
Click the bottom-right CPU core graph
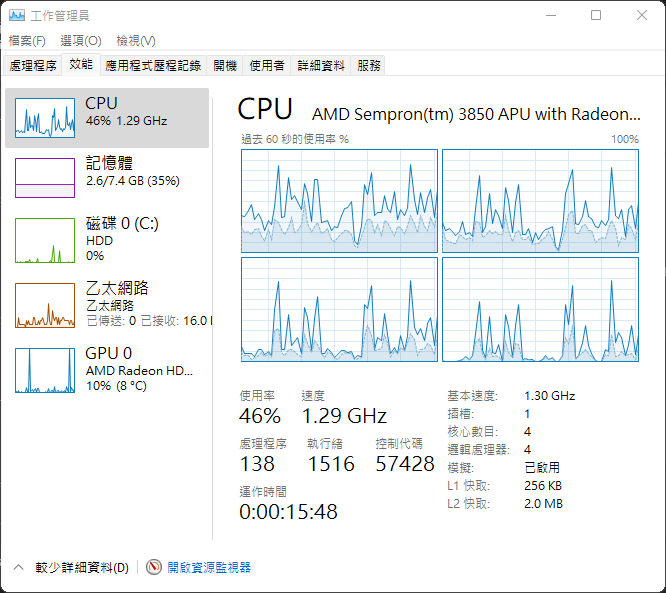pos(540,309)
